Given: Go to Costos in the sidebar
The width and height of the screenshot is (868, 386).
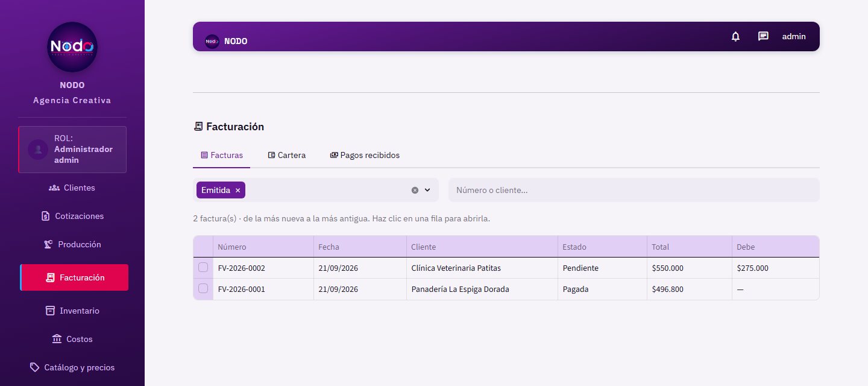Looking at the screenshot, I should click(72, 339).
